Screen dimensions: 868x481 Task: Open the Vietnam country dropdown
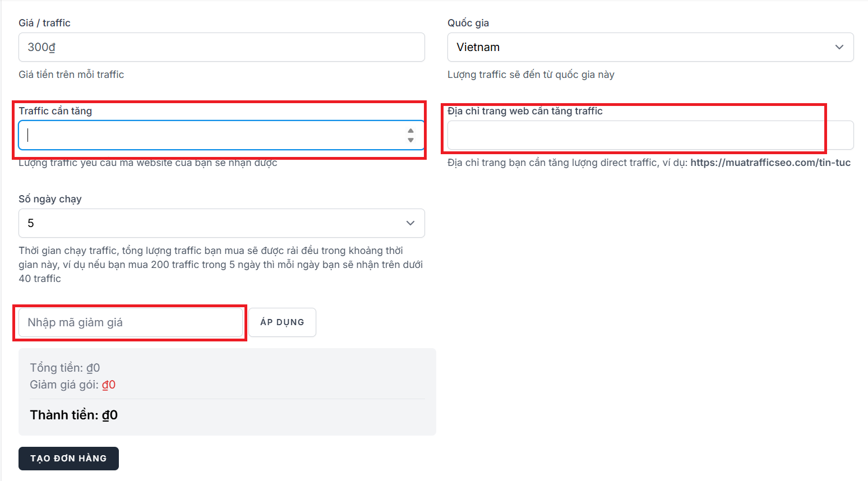coord(650,47)
